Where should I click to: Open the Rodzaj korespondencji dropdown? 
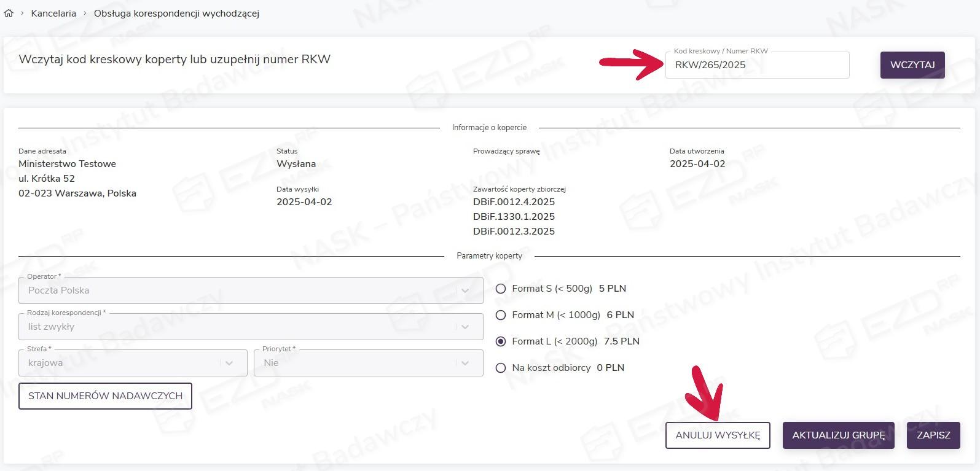click(251, 327)
